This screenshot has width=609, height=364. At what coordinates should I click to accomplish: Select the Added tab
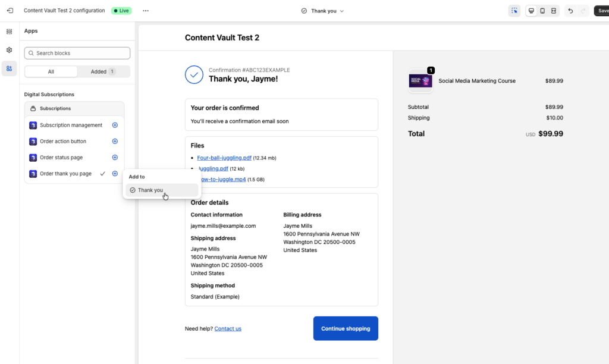point(103,71)
